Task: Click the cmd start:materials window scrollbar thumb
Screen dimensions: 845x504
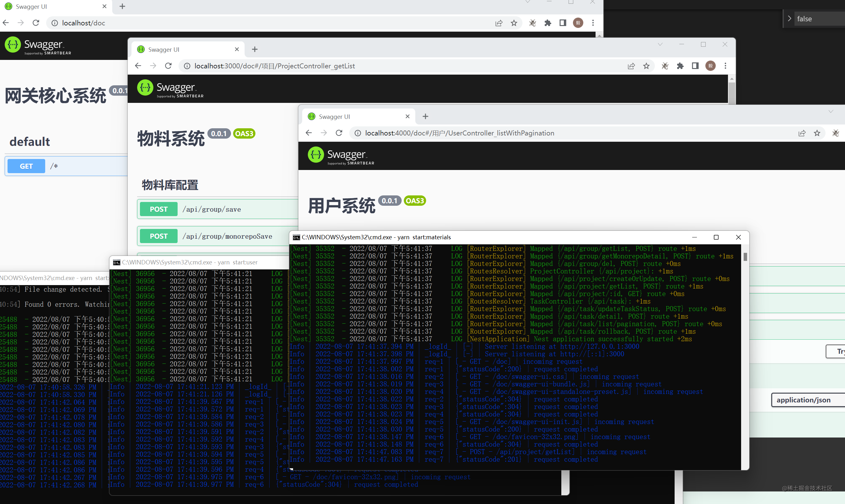Action: coord(745,257)
